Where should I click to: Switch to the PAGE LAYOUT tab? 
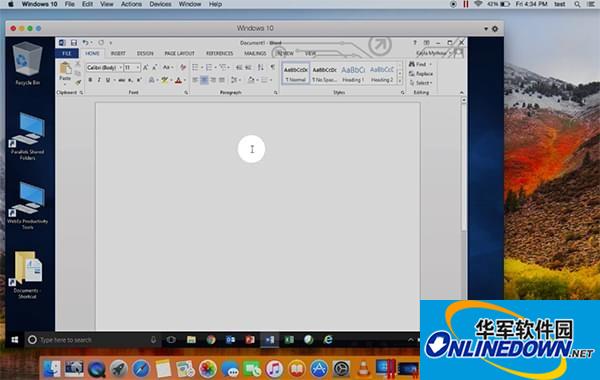(179, 53)
